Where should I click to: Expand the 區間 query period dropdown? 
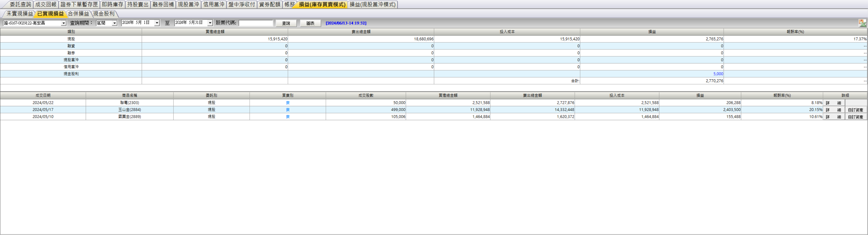click(114, 23)
